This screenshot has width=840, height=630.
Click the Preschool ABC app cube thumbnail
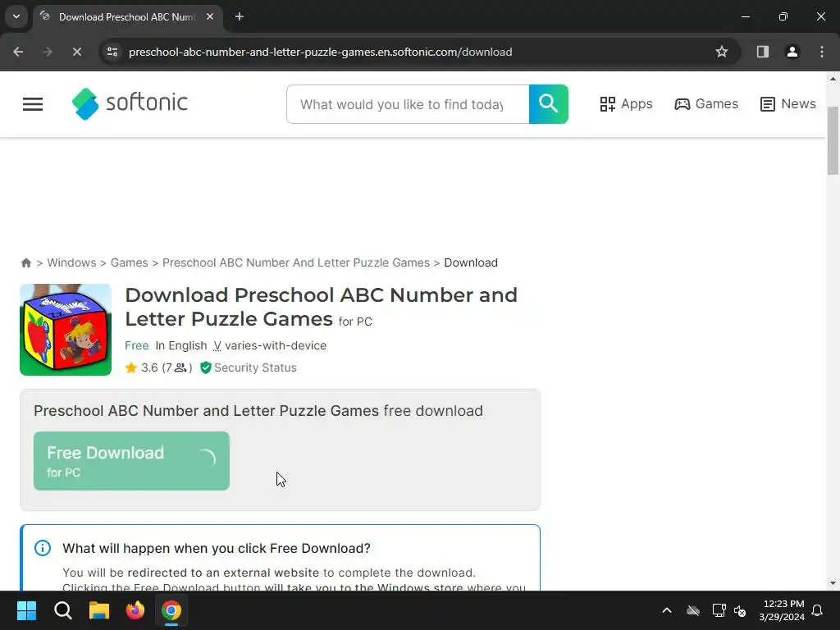pyautogui.click(x=66, y=330)
